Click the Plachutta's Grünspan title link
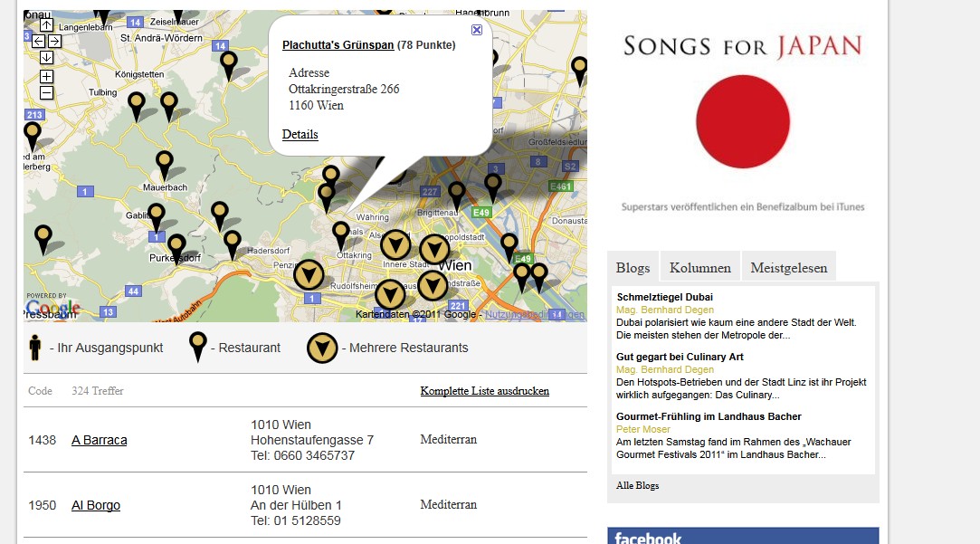The width and height of the screenshot is (980, 544). click(338, 44)
